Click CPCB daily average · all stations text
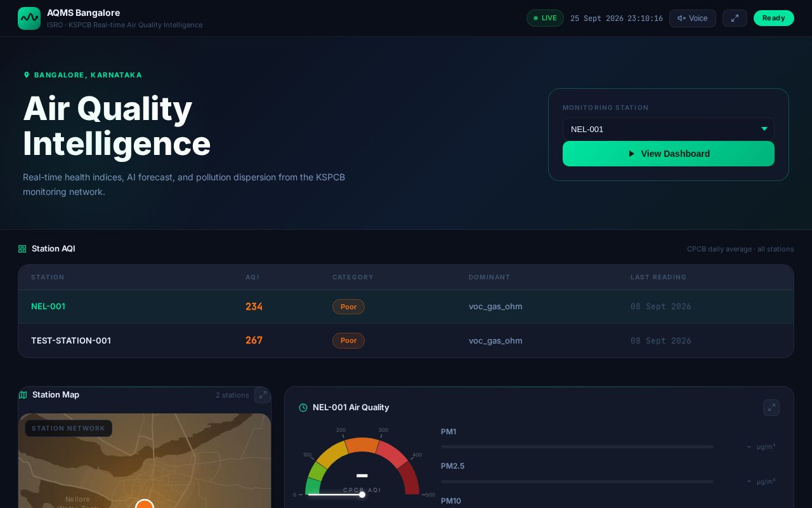The width and height of the screenshot is (812, 508). 740,249
